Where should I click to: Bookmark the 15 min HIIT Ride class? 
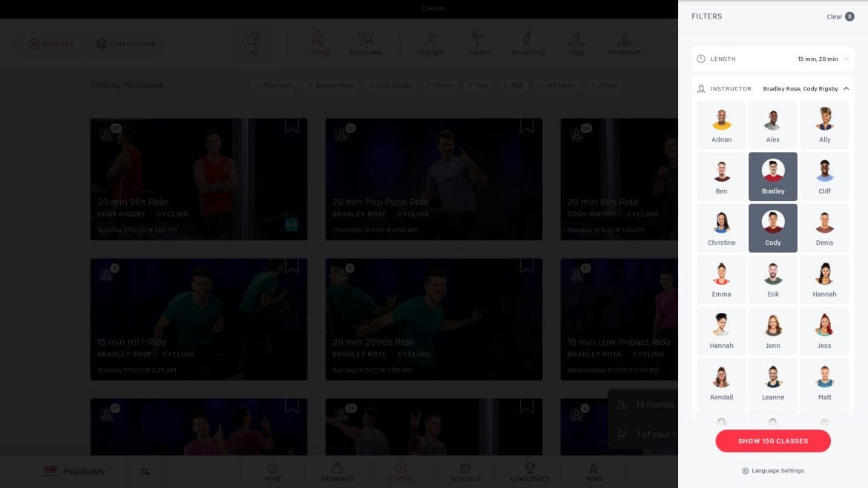(292, 266)
